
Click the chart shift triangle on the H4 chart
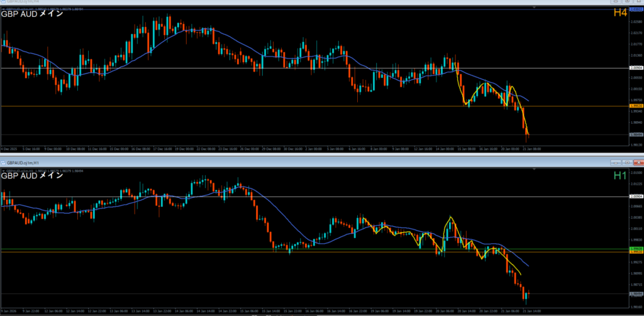point(534,8)
